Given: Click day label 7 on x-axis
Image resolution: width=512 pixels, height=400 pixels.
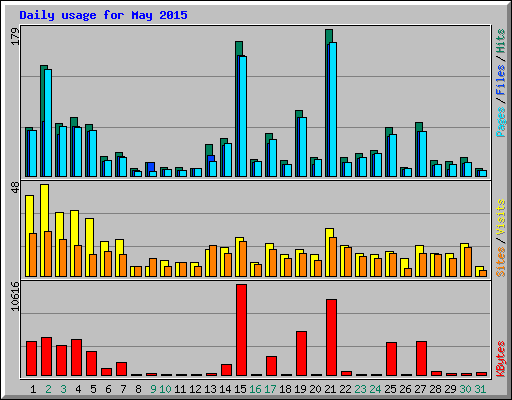Looking at the screenshot, I should (123, 389).
